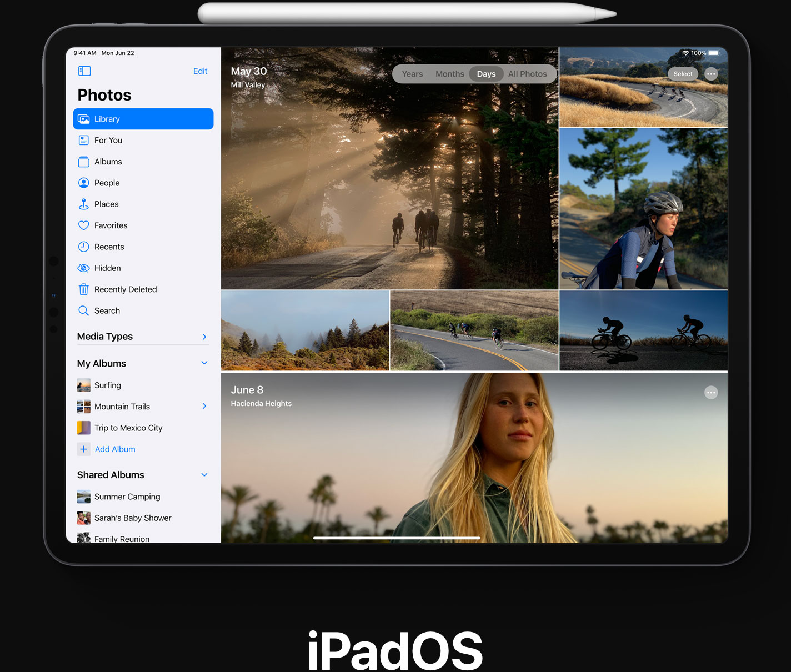The image size is (791, 672).
Task: Tap the My Albums heading
Action: pyautogui.click(x=102, y=363)
